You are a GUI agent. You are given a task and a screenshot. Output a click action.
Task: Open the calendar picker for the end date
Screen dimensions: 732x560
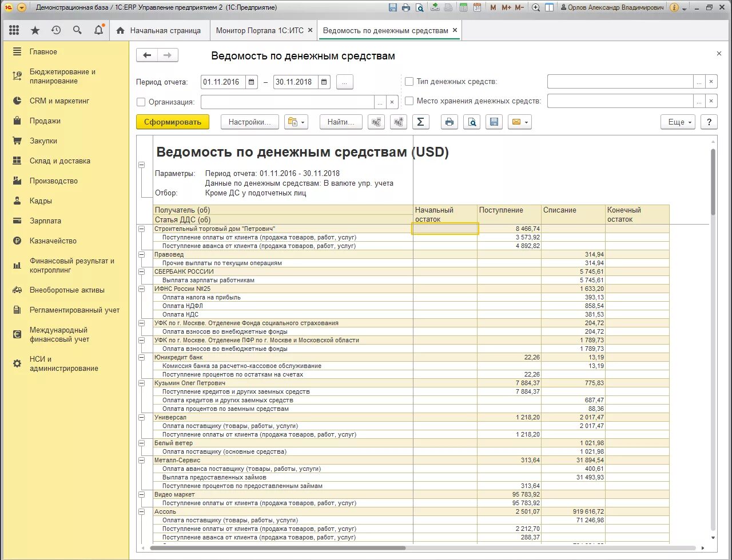pos(325,82)
